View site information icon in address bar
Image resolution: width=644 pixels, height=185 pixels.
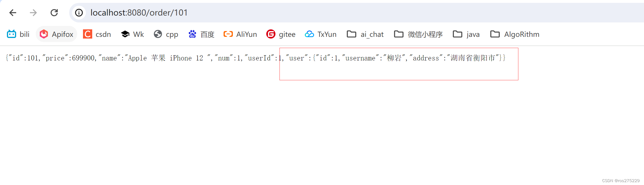click(x=79, y=13)
